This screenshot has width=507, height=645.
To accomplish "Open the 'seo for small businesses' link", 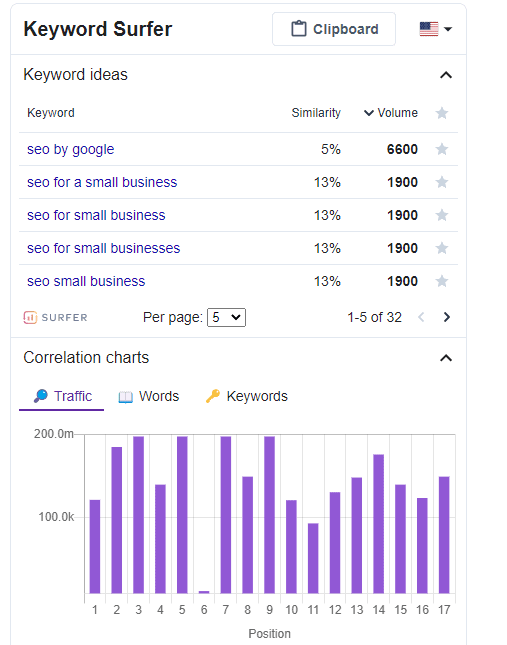I will (104, 248).
